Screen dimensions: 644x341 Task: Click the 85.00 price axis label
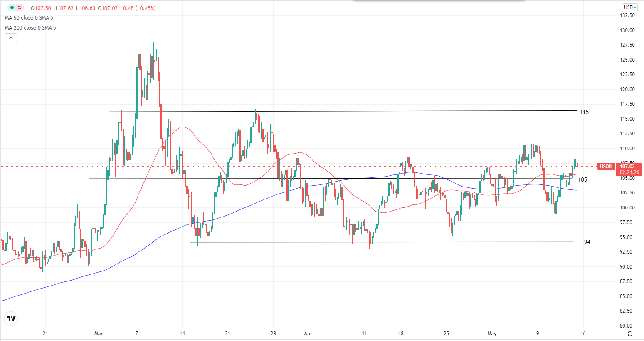[627, 296]
